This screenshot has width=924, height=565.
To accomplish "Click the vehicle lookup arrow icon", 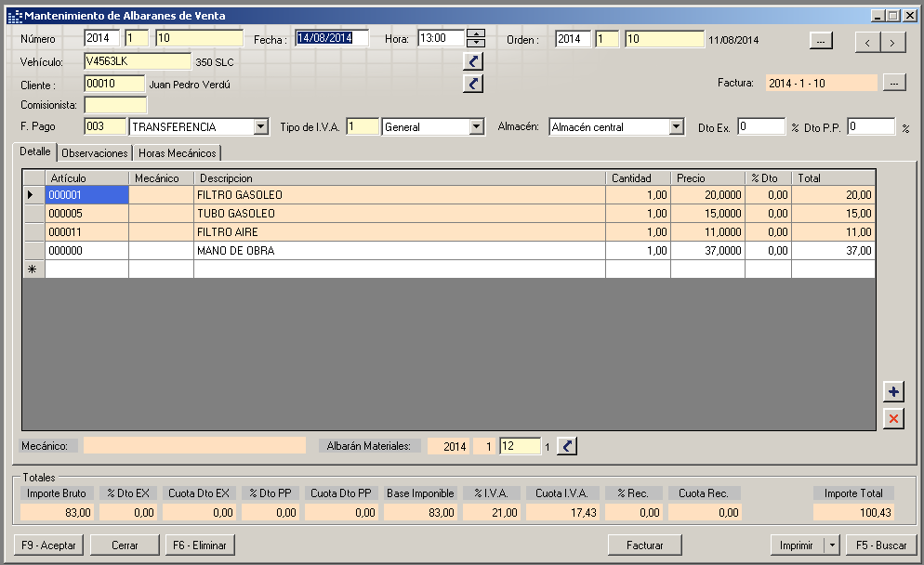I will tap(473, 61).
